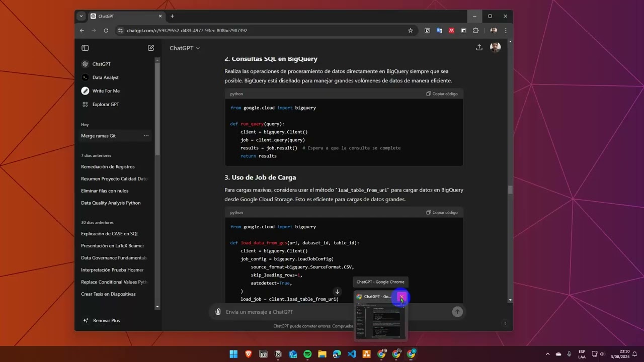Screen dimensions: 644x362
Task: Start a new chat with the compose icon
Action: pyautogui.click(x=151, y=48)
